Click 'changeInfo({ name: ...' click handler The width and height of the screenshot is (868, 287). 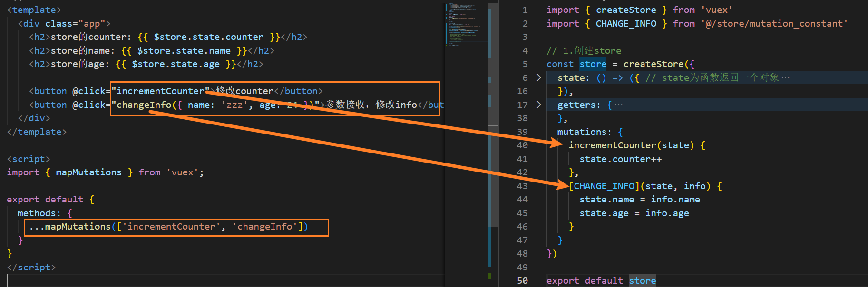215,105
